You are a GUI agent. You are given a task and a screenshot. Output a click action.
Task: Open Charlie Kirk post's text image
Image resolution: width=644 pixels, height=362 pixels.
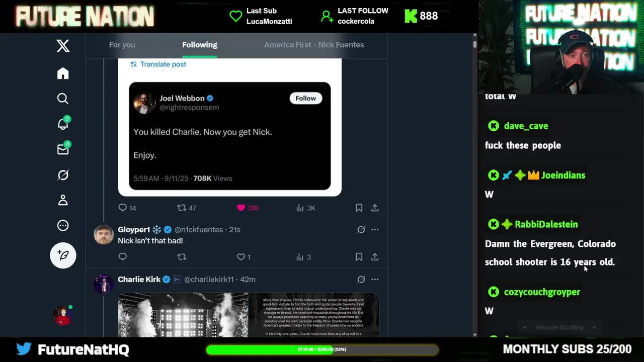point(314,315)
